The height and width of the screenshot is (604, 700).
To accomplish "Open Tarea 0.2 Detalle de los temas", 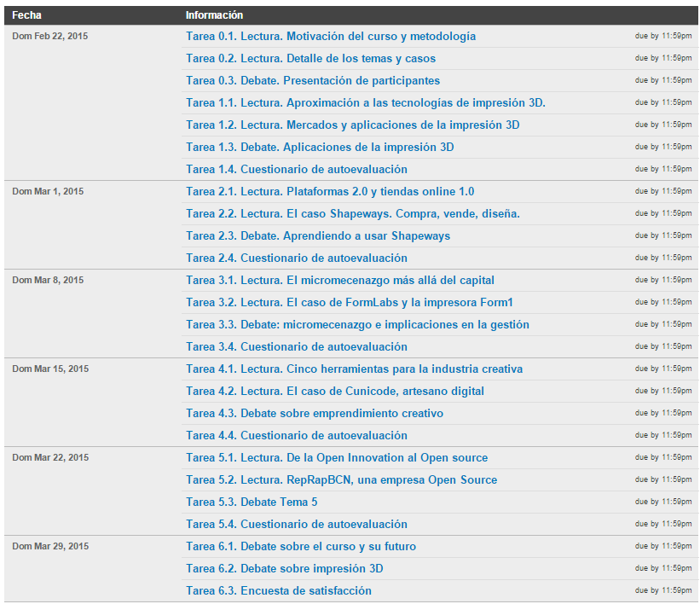I will pyautogui.click(x=310, y=59).
